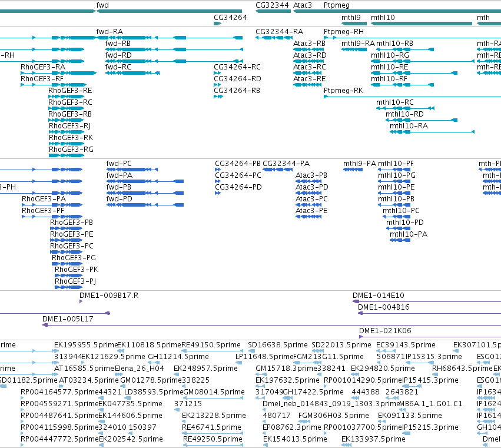This screenshot has width=501, height=448.
Task: Click the mthl10-RB transcript label
Action: 394,44
